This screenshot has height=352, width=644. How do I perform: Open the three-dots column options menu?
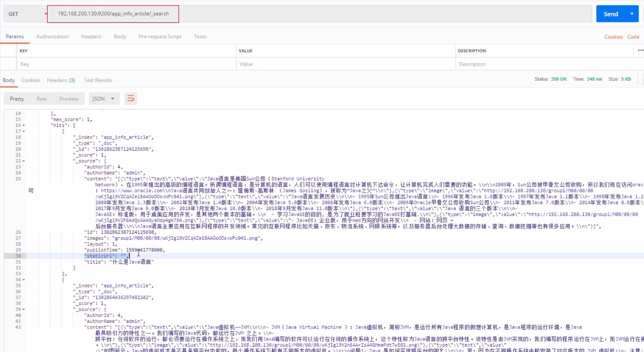point(641,50)
